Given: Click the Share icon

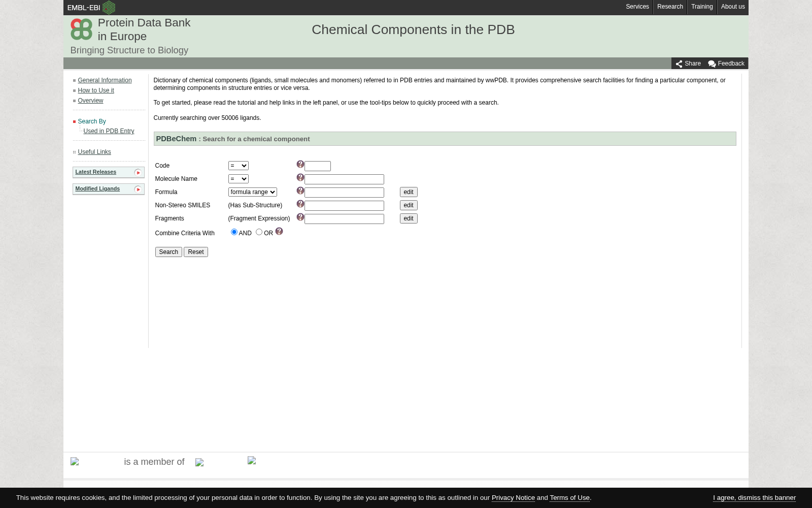Looking at the screenshot, I should point(679,64).
